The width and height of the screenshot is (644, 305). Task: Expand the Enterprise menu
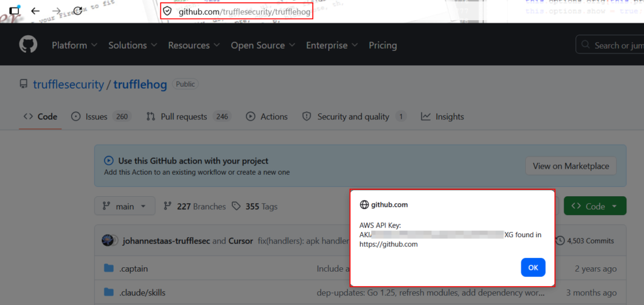pyautogui.click(x=332, y=45)
